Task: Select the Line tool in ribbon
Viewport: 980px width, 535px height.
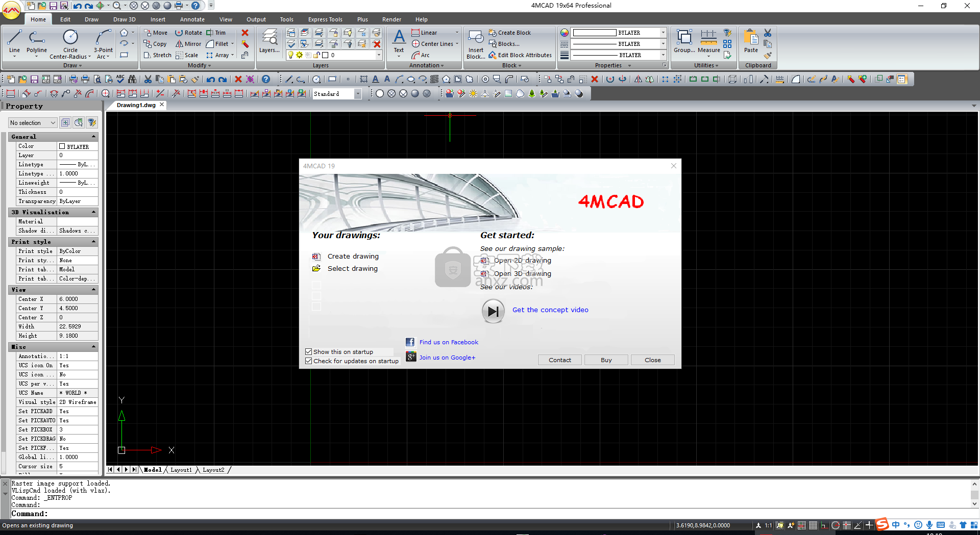Action: [14, 42]
